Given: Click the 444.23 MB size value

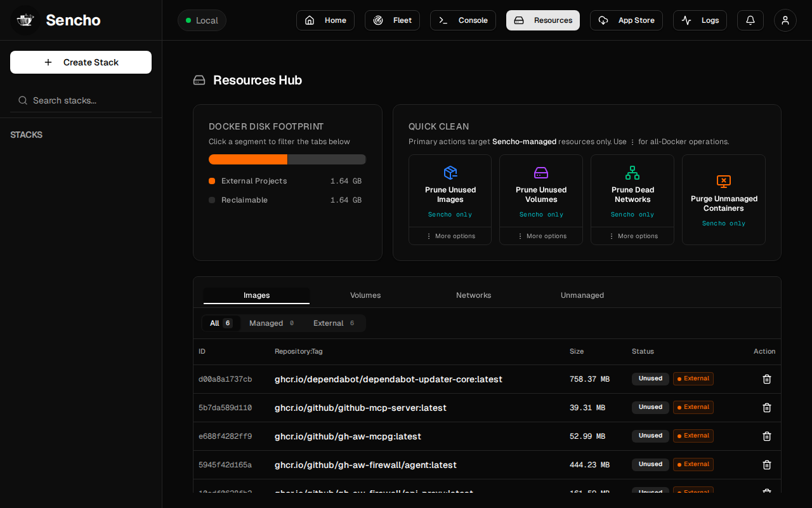Looking at the screenshot, I should coord(589,465).
